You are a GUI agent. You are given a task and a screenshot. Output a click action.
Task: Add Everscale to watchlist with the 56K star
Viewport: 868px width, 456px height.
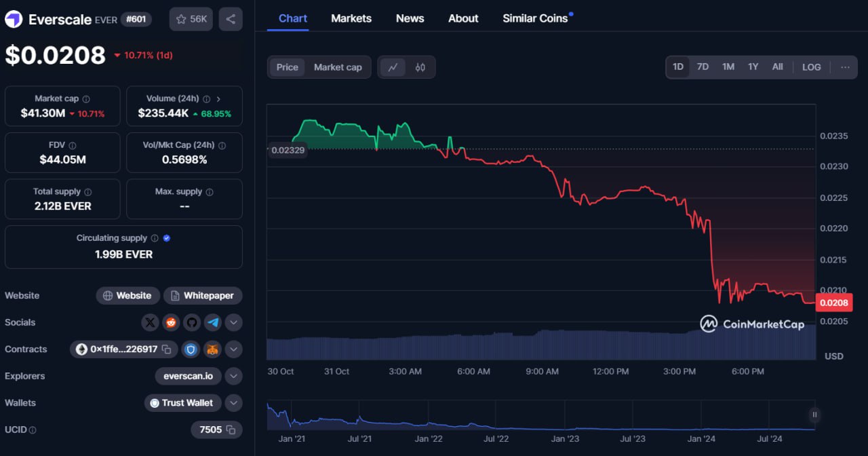click(x=191, y=19)
